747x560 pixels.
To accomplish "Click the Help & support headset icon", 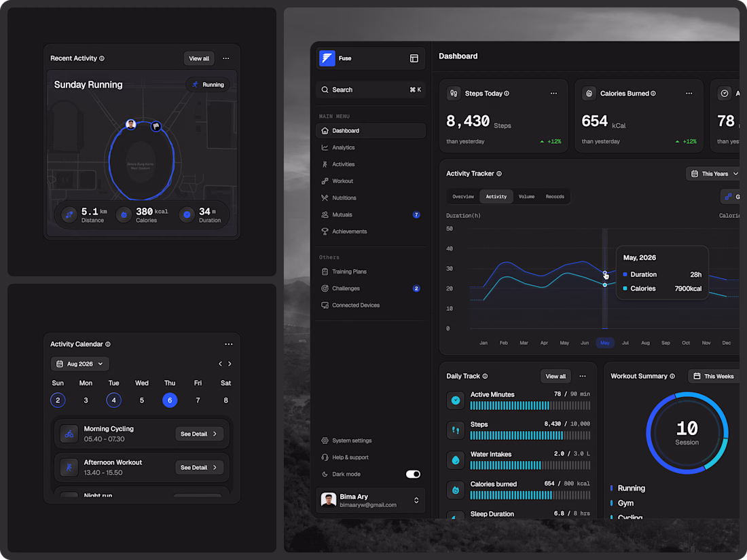I will coord(325,457).
